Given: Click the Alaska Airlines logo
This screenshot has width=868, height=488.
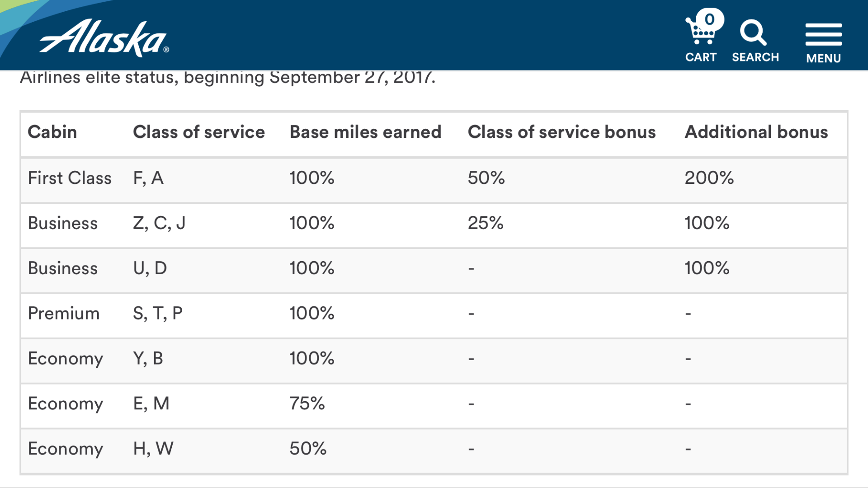Looking at the screenshot, I should point(104,38).
